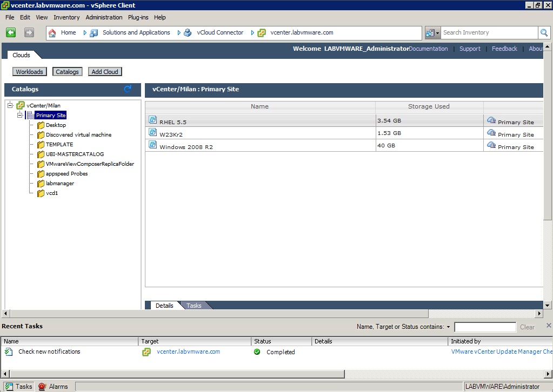The image size is (553, 392).
Task: Click the Primary Site datacenter icon in tree
Action: (x=30, y=115)
